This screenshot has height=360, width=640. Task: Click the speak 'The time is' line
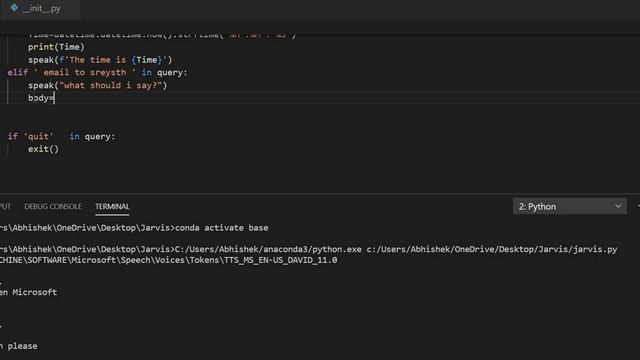pos(100,60)
